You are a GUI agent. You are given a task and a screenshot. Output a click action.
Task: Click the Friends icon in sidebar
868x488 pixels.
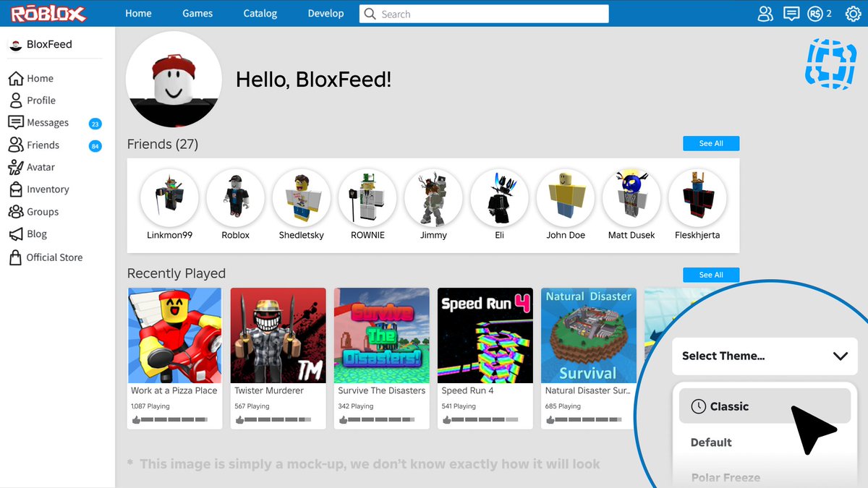(16, 145)
